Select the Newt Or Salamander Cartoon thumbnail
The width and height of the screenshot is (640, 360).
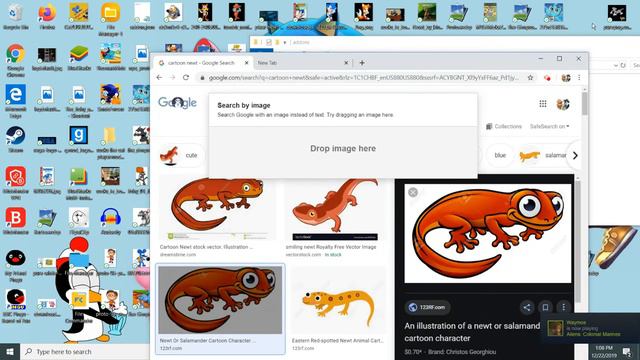(x=220, y=300)
